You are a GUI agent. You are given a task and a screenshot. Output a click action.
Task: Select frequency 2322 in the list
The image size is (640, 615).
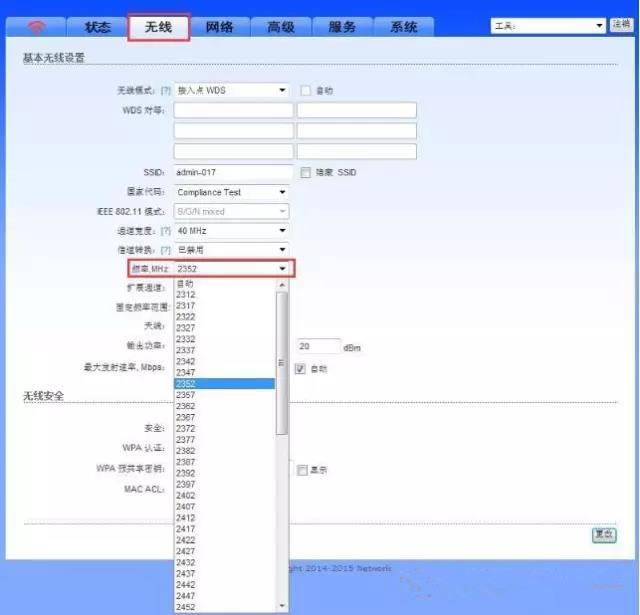click(224, 317)
